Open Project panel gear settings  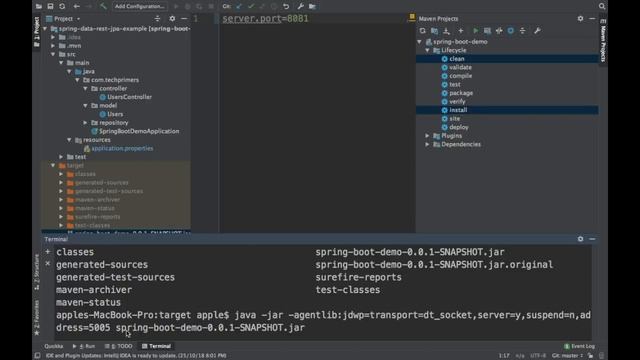click(172, 19)
